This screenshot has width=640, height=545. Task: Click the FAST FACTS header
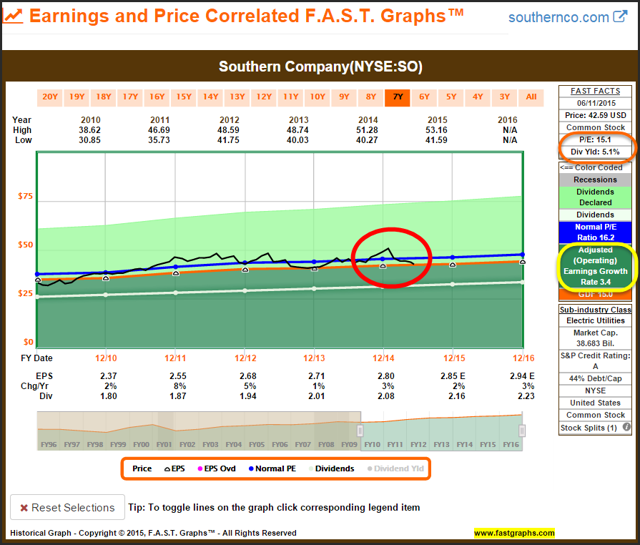[595, 91]
